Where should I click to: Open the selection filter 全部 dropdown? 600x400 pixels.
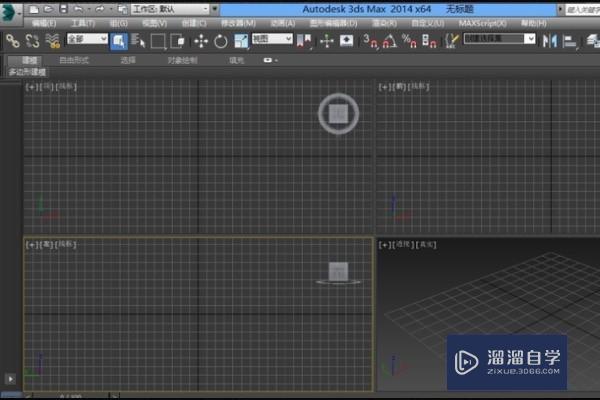(87, 40)
